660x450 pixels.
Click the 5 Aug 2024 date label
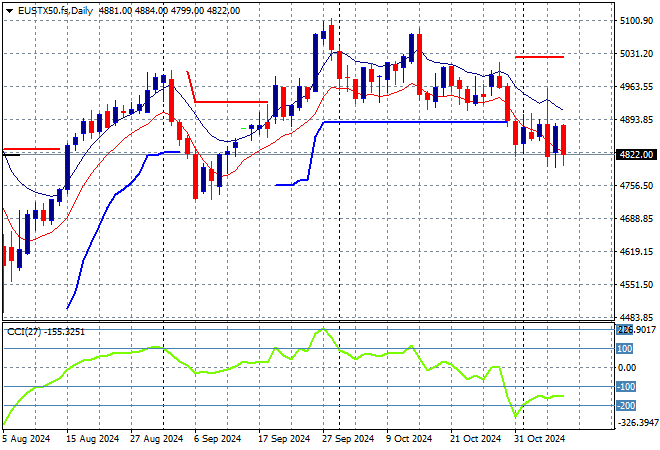(27, 438)
